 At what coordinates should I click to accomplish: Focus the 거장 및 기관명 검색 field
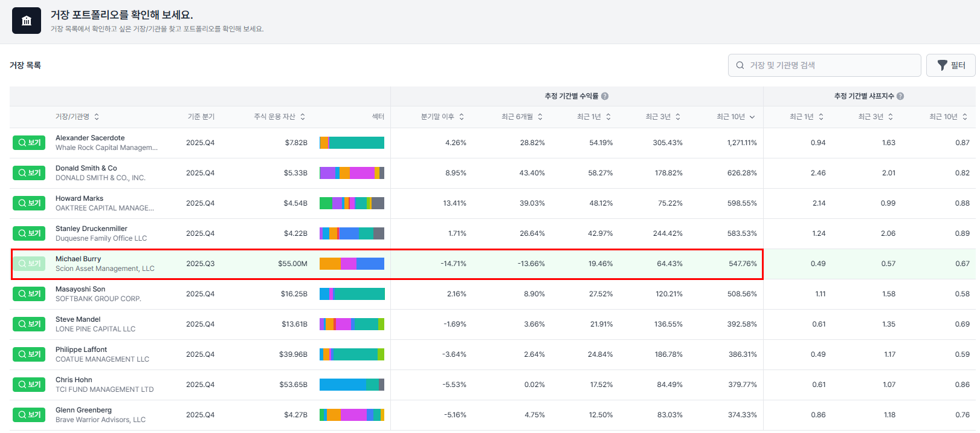click(x=824, y=65)
